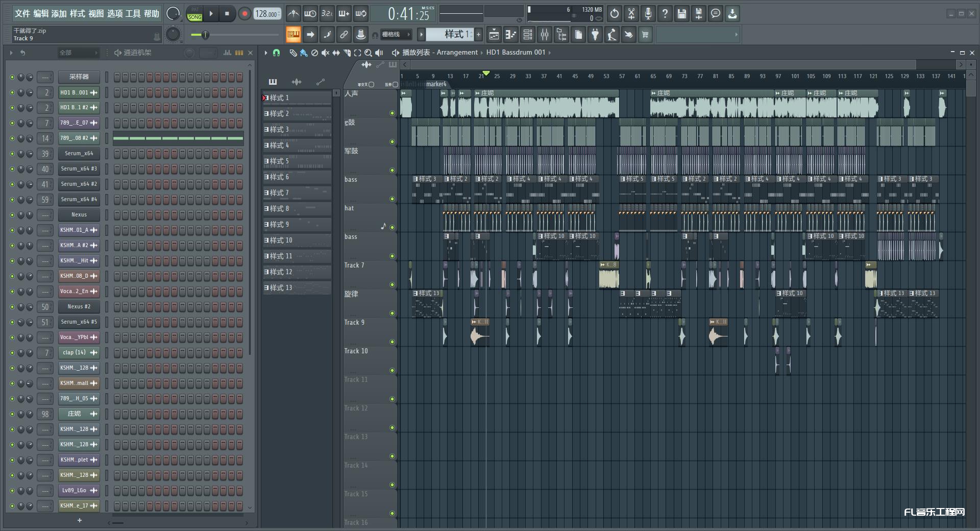Open the playlist options menu arrow
Viewport: 980px width, 531px height.
266,53
